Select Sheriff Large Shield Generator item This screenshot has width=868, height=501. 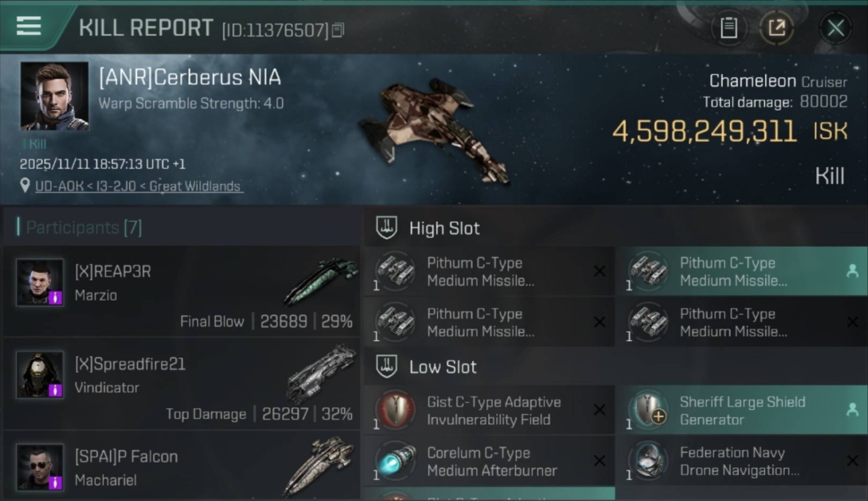pyautogui.click(x=741, y=410)
